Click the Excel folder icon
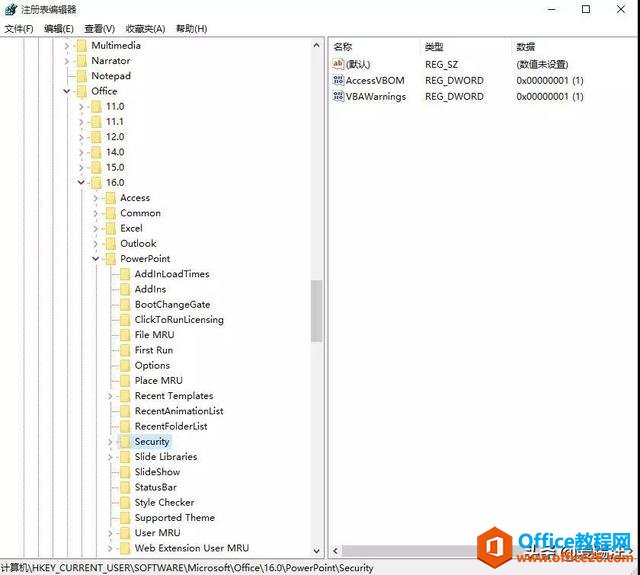The image size is (640, 575). 111,229
